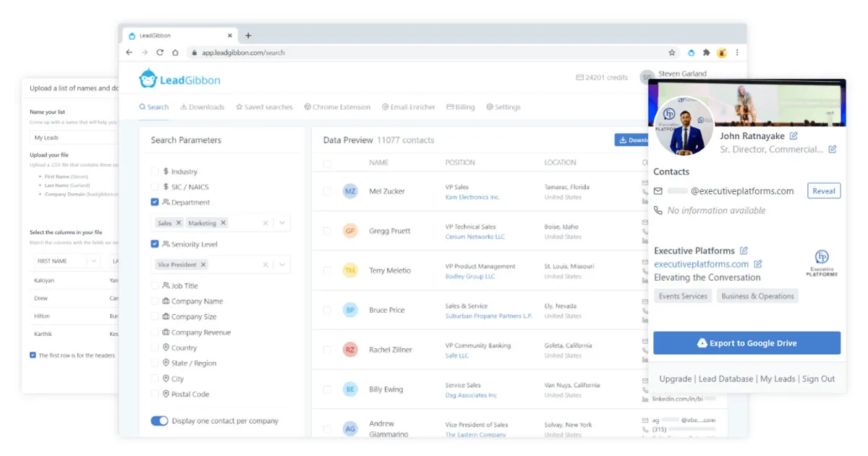Open the LeadGibbon extension icon in toolbar
The height and width of the screenshot is (456, 868).
pyautogui.click(x=691, y=53)
